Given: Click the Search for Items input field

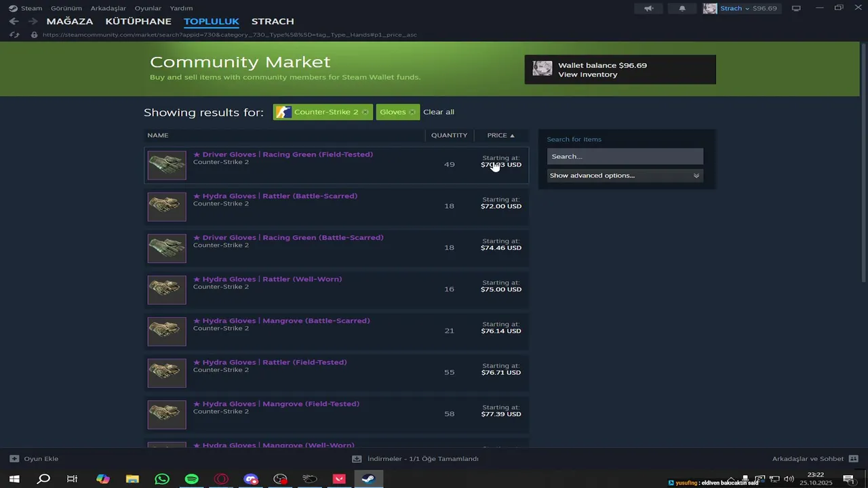Looking at the screenshot, I should [x=625, y=157].
